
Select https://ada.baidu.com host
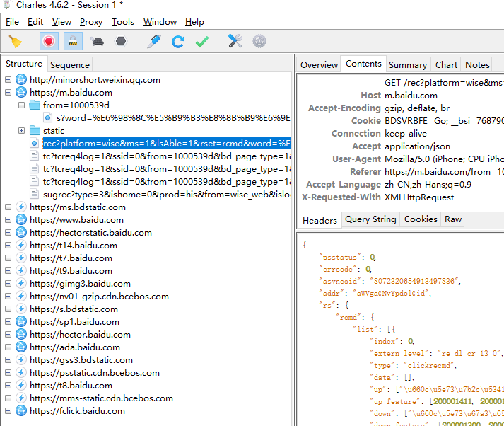75,347
